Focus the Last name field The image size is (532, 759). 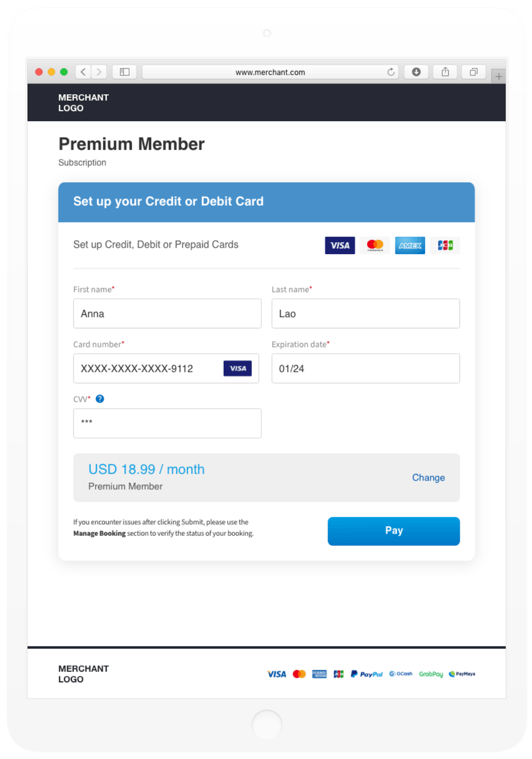[365, 314]
